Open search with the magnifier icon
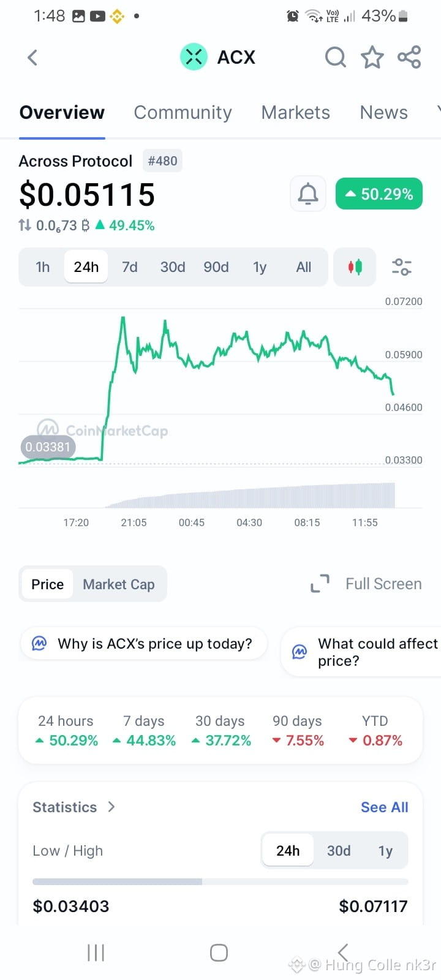 click(335, 58)
